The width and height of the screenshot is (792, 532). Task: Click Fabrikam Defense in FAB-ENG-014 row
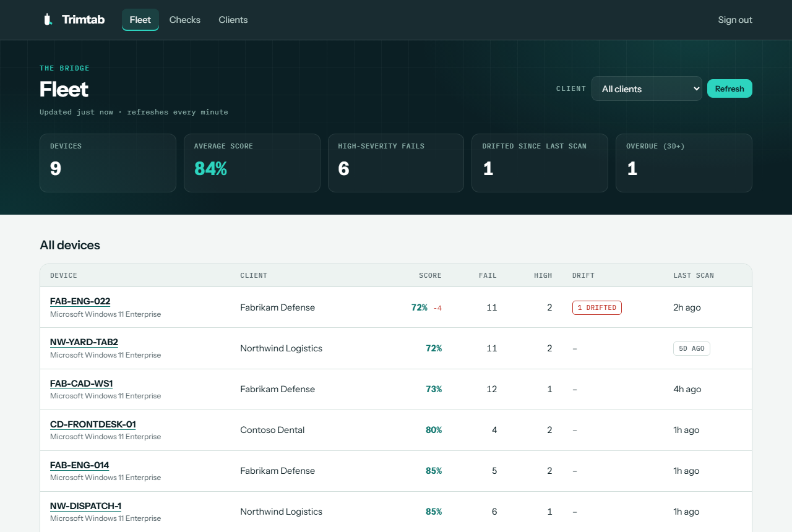(278, 471)
